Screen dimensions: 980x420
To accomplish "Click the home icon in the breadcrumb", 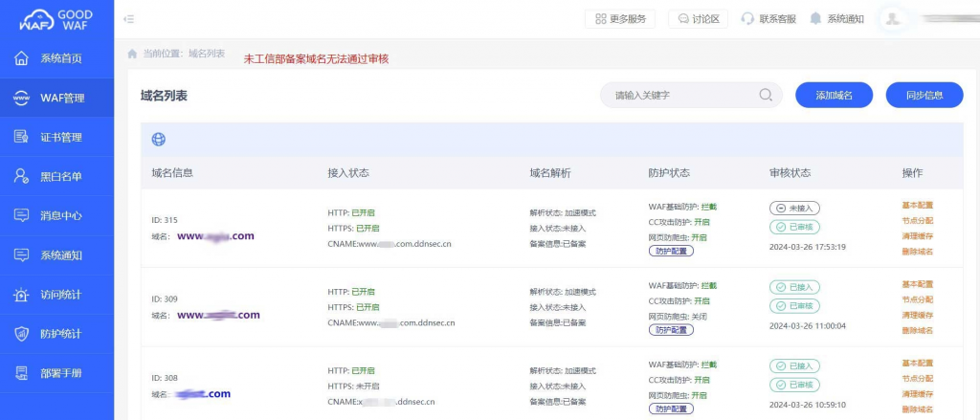I will (132, 54).
